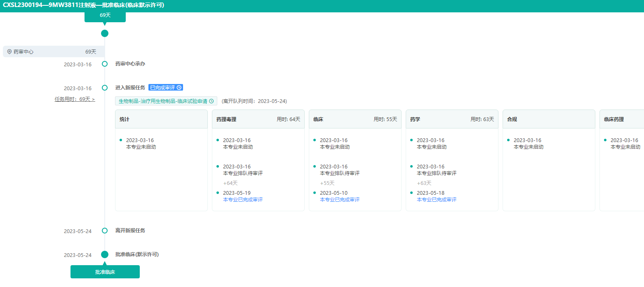Open the 合规 card header

tap(549, 119)
